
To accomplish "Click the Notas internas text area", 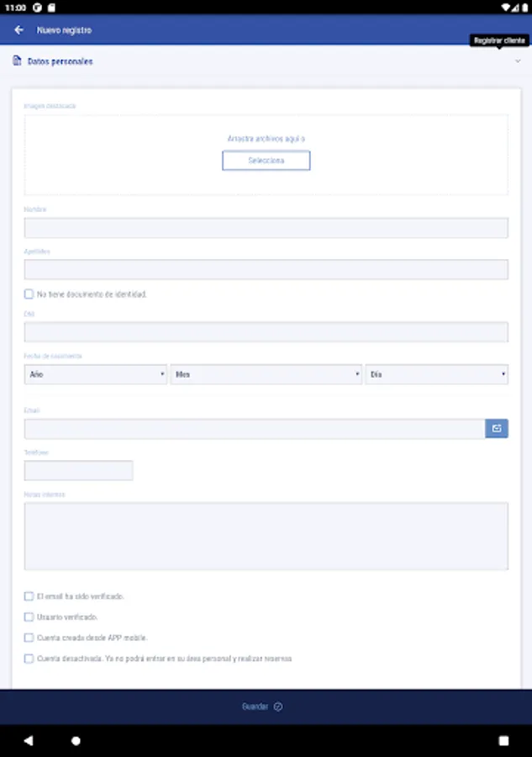I will pos(266,537).
